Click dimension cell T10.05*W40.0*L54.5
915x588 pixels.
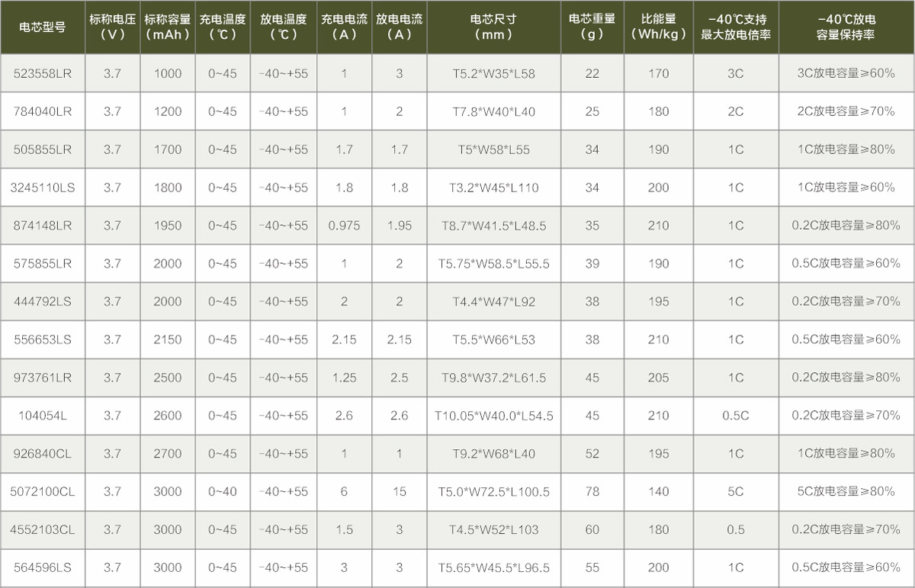[x=494, y=416]
